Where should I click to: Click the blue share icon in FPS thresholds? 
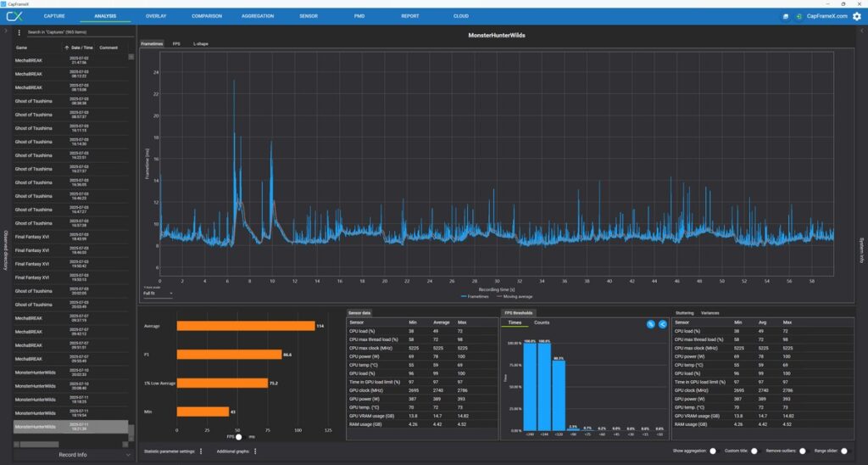[x=663, y=324]
